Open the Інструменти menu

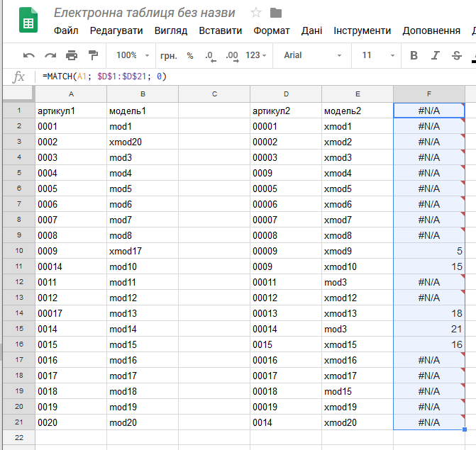(362, 30)
